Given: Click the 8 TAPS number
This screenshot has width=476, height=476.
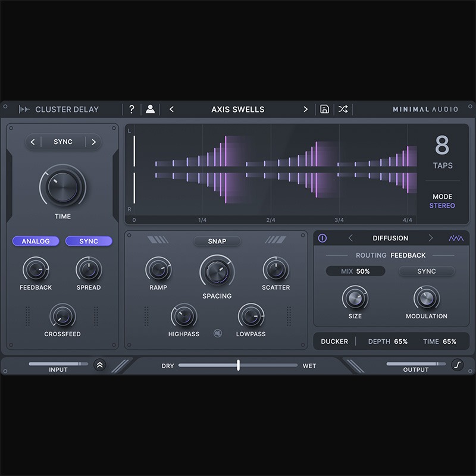Looking at the screenshot, I should tap(442, 145).
